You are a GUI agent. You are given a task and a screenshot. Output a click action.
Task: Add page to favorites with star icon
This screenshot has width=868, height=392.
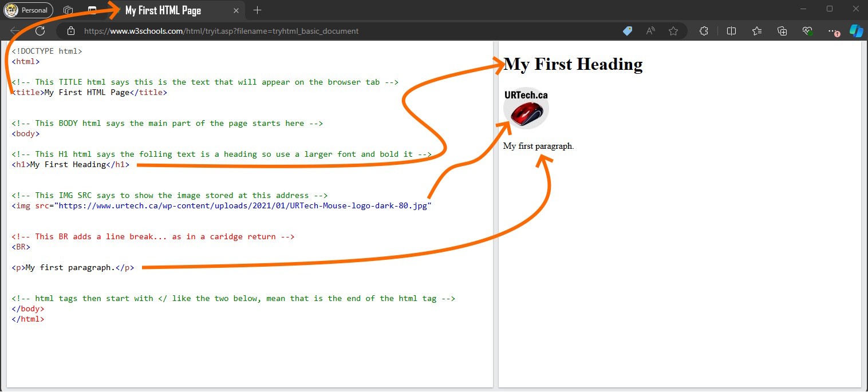click(x=673, y=31)
